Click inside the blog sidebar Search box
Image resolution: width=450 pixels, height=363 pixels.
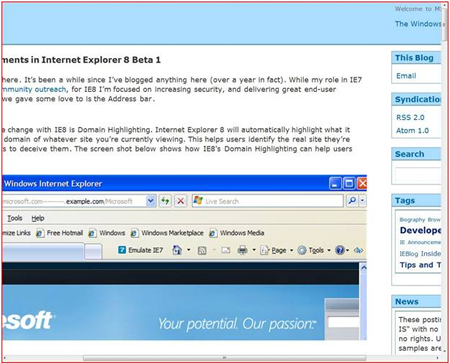(x=418, y=174)
